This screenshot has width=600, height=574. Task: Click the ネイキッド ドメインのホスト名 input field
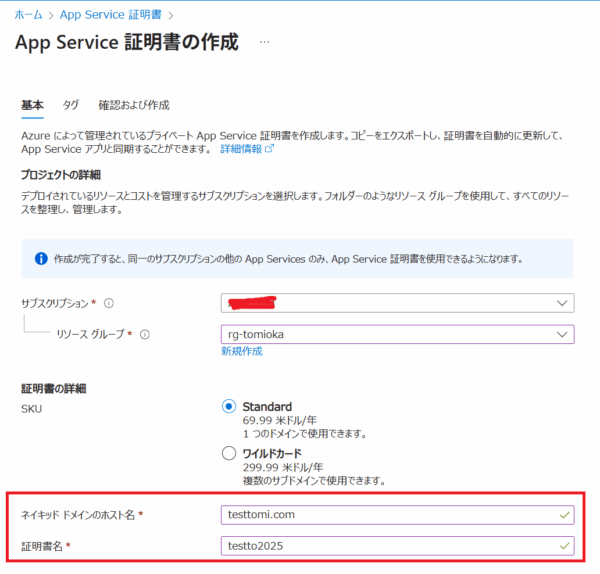tap(390, 515)
